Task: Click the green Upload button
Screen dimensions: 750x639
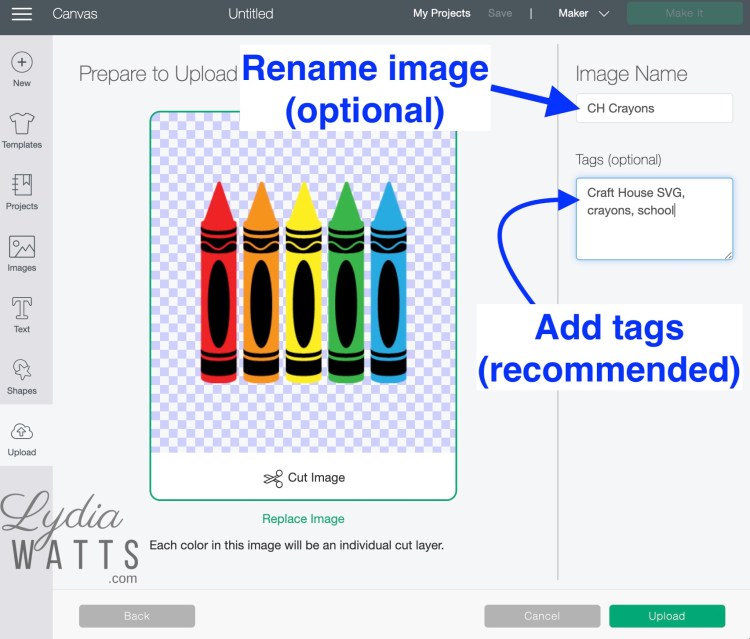Action: [667, 616]
